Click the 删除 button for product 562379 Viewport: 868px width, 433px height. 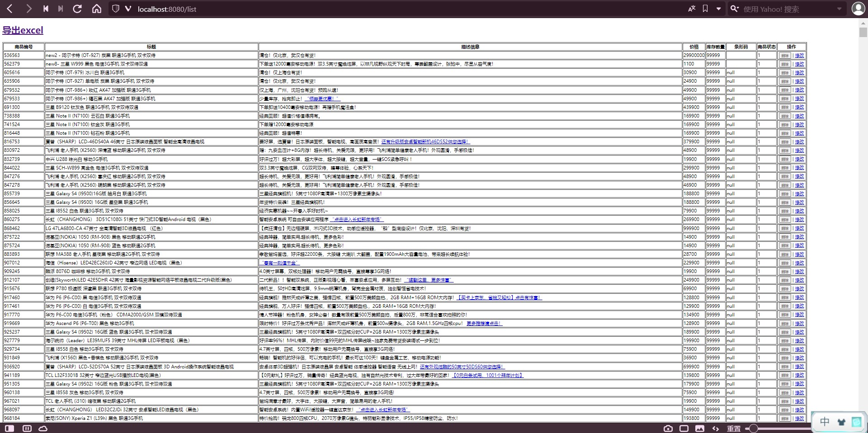tap(785, 64)
